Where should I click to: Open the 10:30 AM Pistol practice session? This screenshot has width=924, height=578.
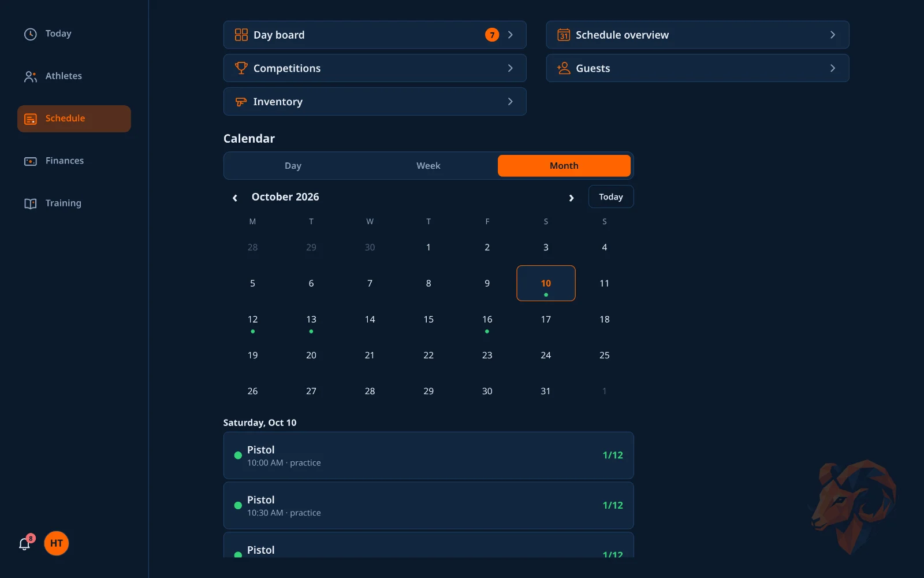(429, 506)
